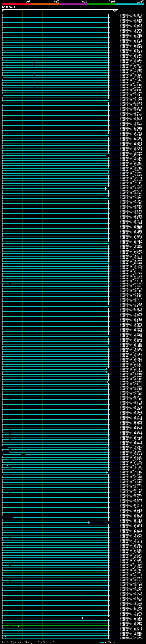Select hit UniRef100_Q9FNT1
Screen dimensions: 146x644
(x=131, y=537)
